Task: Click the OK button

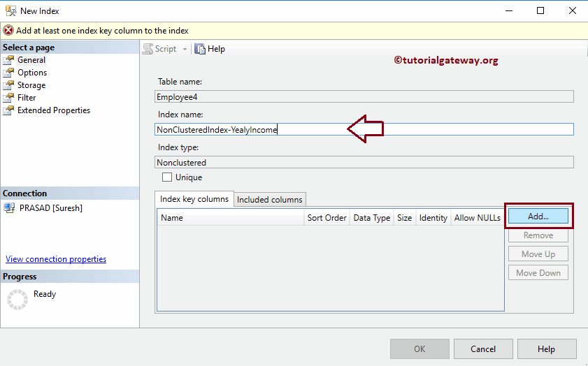Action: point(420,349)
